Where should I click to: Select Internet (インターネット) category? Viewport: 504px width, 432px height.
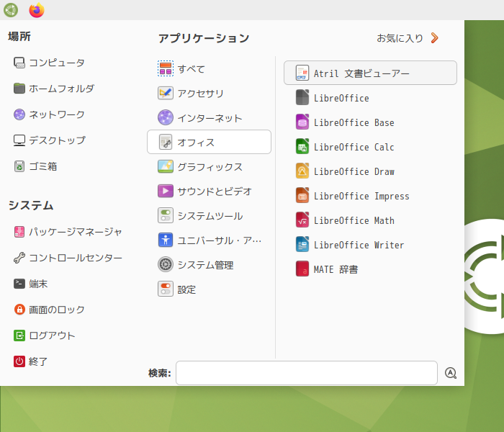point(209,117)
